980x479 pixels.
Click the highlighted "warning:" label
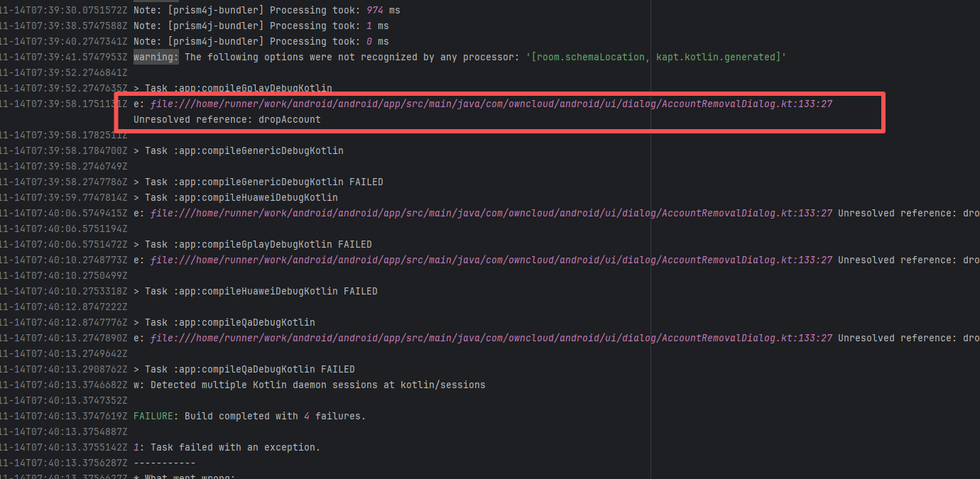pos(156,57)
